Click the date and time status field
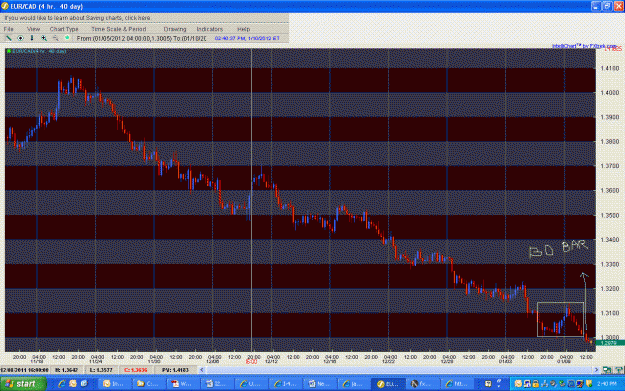 tap(25, 370)
